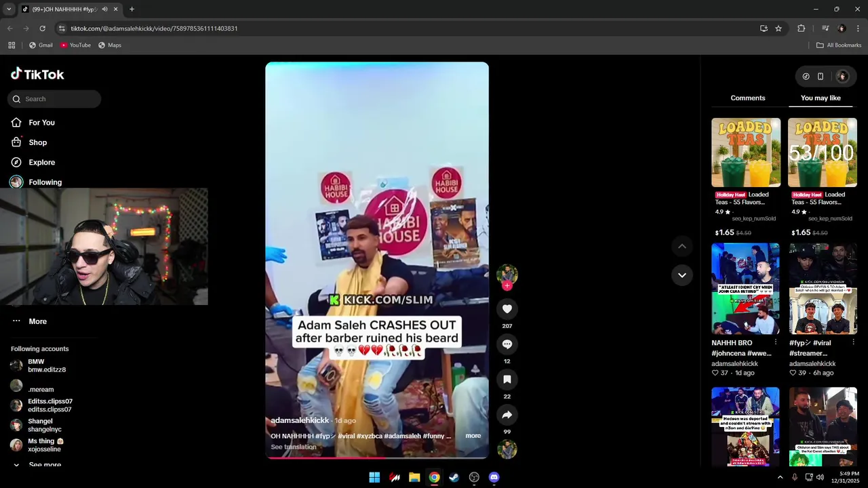Share the video using the arrow icon
868x488 pixels.
point(507,415)
